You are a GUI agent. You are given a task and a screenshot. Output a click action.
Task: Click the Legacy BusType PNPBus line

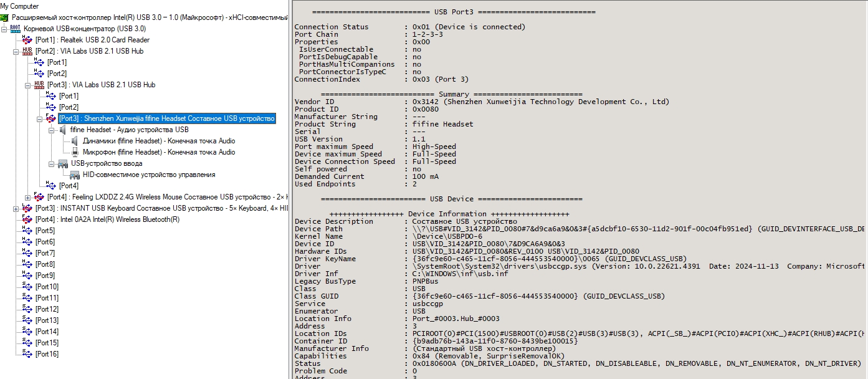pos(366,281)
